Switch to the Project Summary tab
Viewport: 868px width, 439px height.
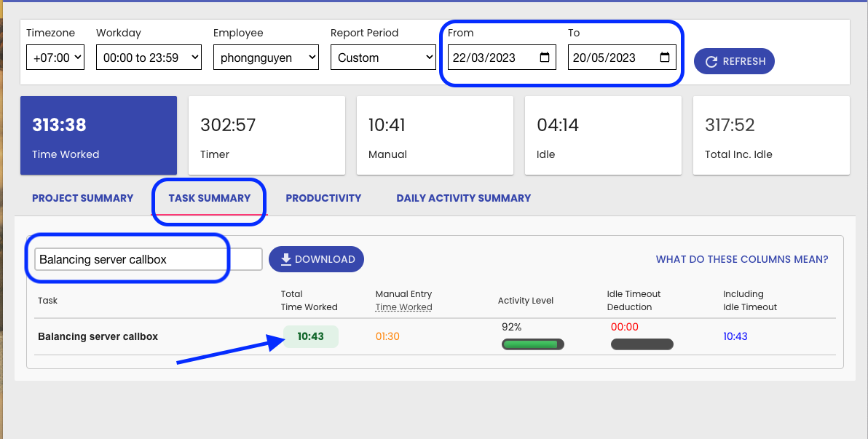(x=82, y=198)
